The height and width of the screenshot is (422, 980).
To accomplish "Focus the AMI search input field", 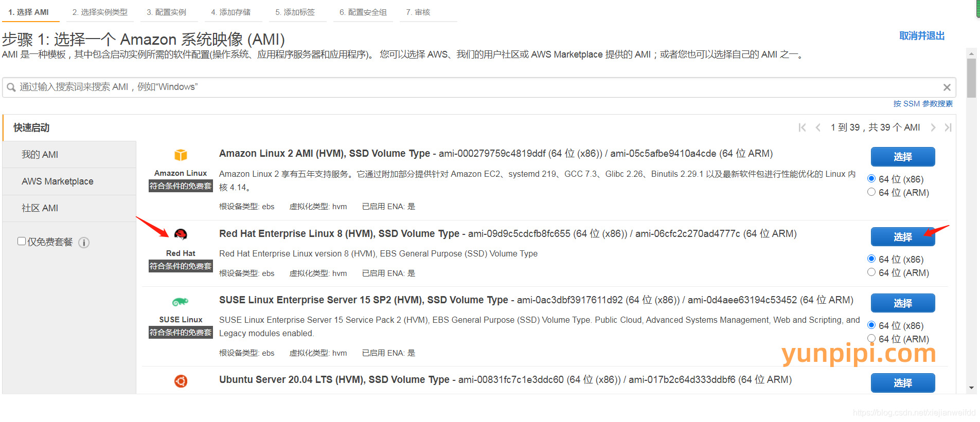I will [478, 87].
